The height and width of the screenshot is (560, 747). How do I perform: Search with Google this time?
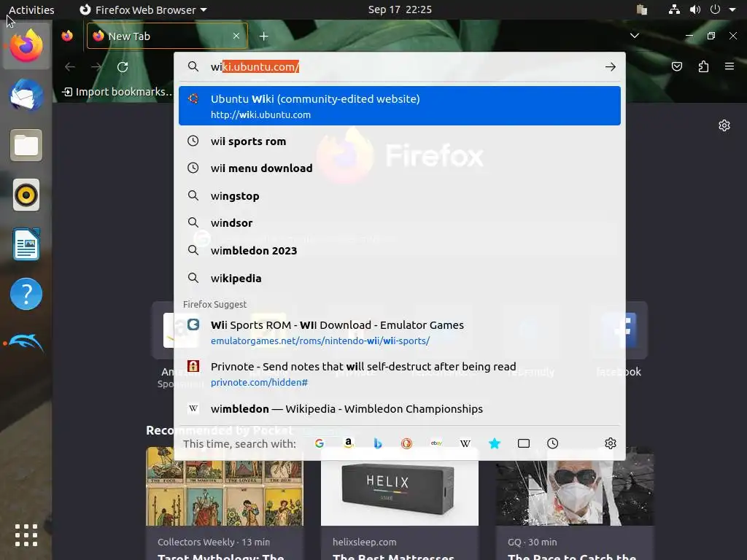click(x=320, y=443)
